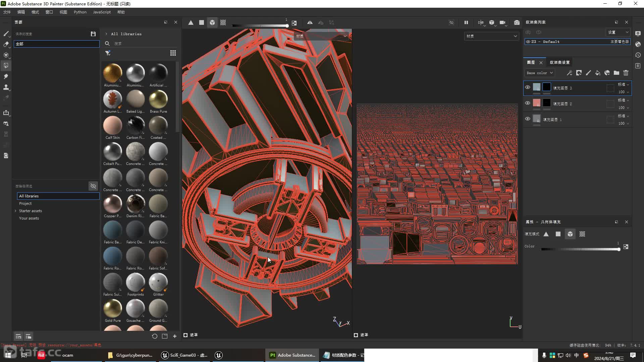Select All libraries in library list

58,196
